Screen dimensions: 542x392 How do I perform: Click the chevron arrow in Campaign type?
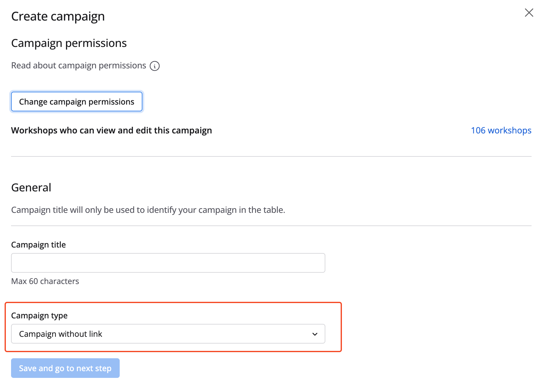coord(315,334)
